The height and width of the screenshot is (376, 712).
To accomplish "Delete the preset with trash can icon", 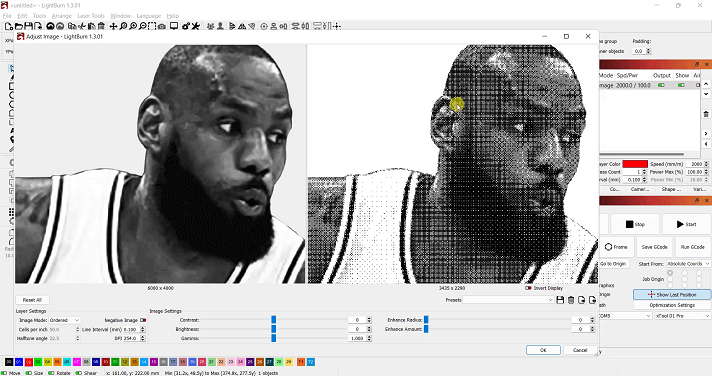I will (571, 300).
